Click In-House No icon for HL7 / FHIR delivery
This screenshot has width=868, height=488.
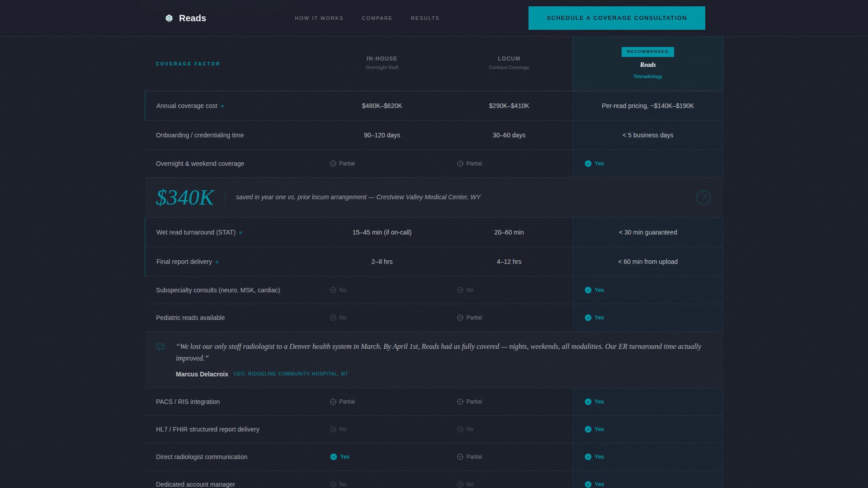[x=333, y=429]
